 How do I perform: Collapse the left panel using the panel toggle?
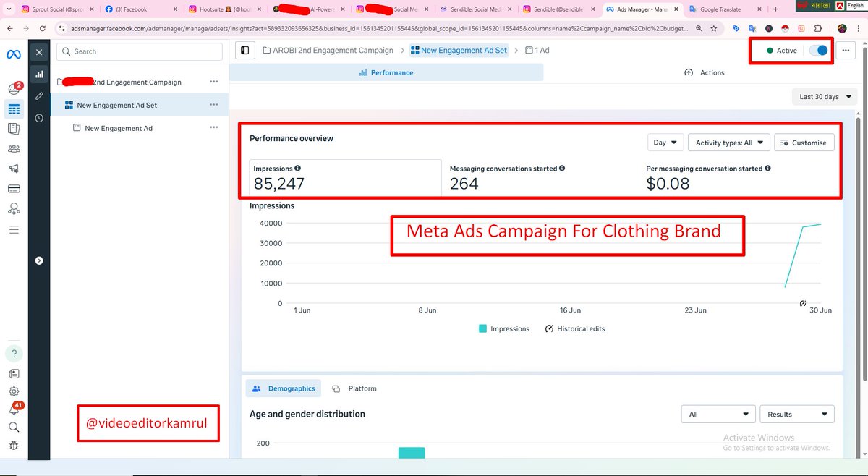coord(244,50)
